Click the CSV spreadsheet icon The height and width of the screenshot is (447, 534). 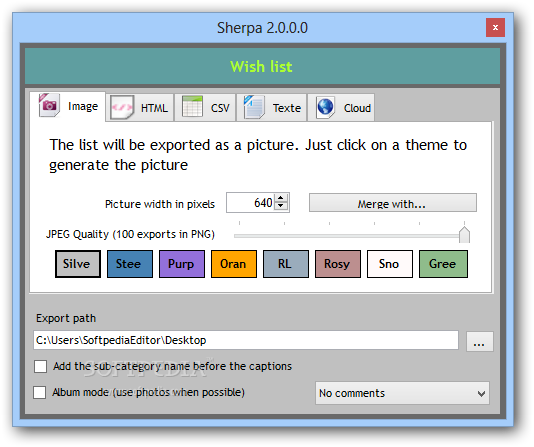pyautogui.click(x=192, y=107)
